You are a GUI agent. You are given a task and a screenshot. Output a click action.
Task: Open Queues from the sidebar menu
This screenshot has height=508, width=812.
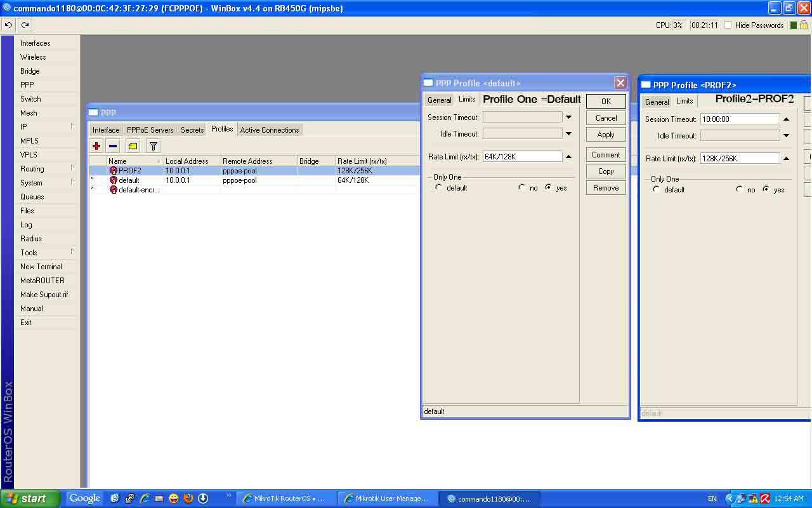32,197
